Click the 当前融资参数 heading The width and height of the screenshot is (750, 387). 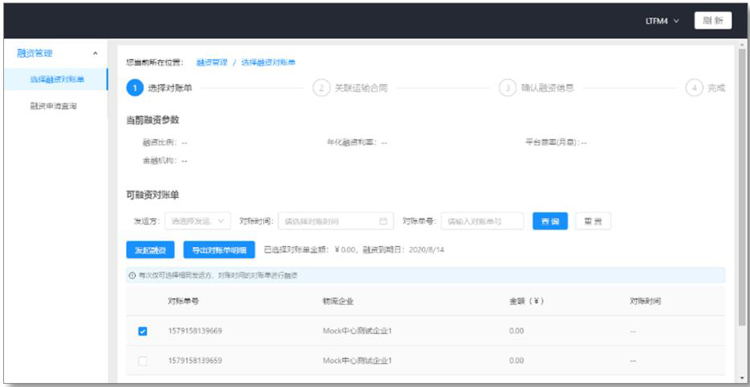(153, 120)
